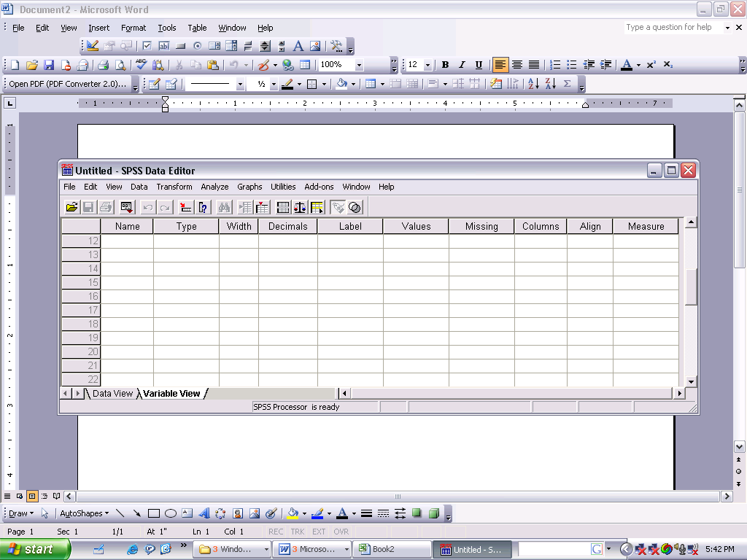Click the Open PDF (PDF Converter 2.0) button

click(67, 84)
